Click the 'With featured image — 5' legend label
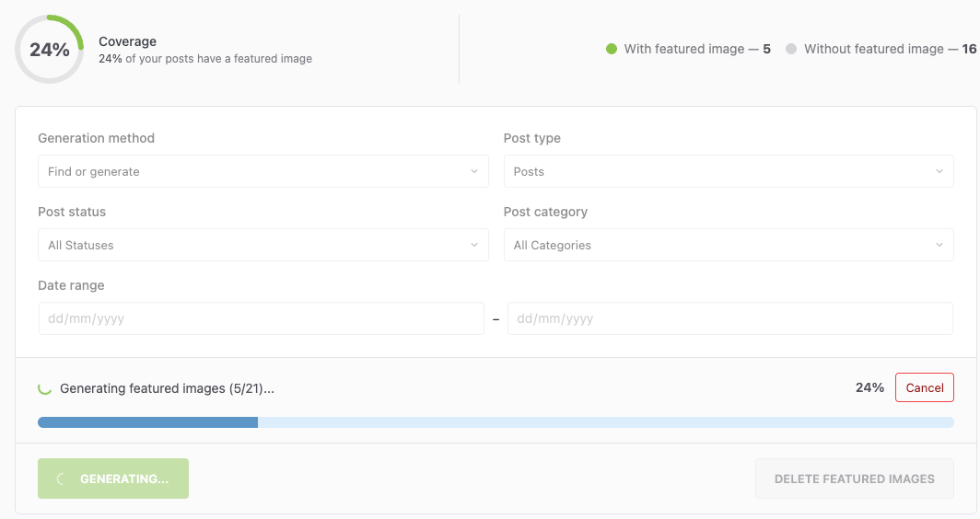Viewport: 980px width, 519px height. [697, 50]
